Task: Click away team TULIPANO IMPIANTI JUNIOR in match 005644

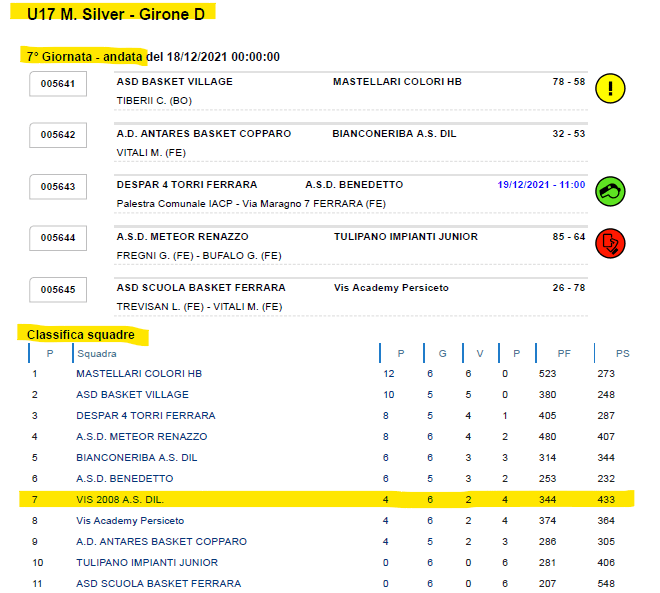Action: [406, 237]
